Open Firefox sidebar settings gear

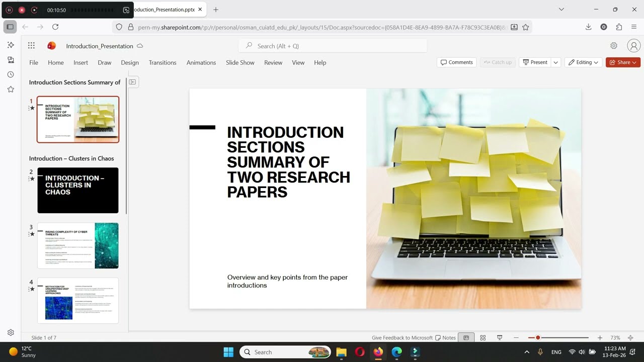coord(11,332)
